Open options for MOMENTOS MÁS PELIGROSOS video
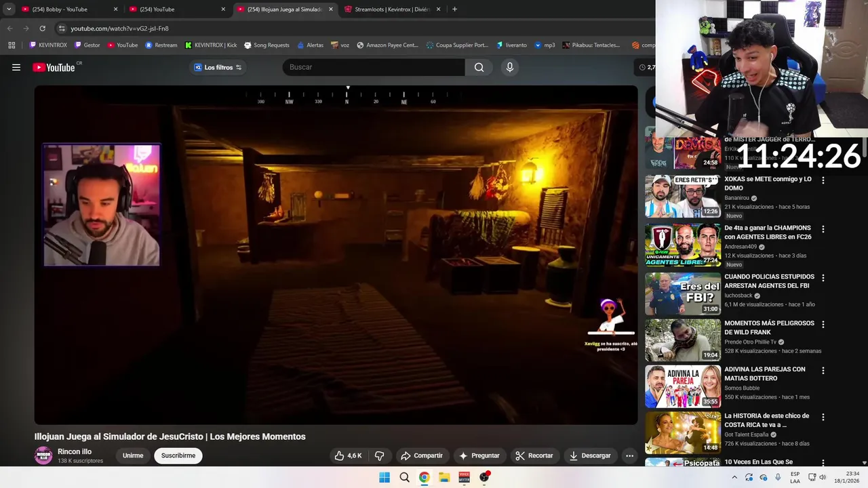The image size is (868, 488). coord(823,324)
